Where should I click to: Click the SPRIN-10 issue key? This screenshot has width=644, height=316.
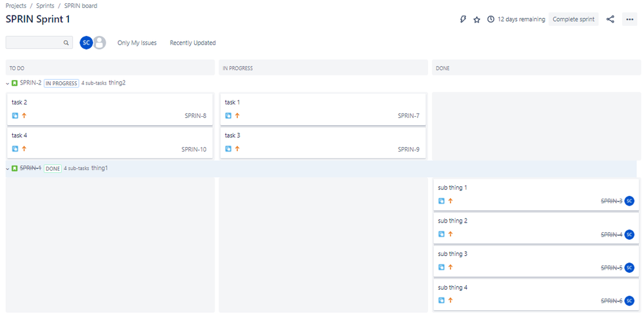[194, 149]
